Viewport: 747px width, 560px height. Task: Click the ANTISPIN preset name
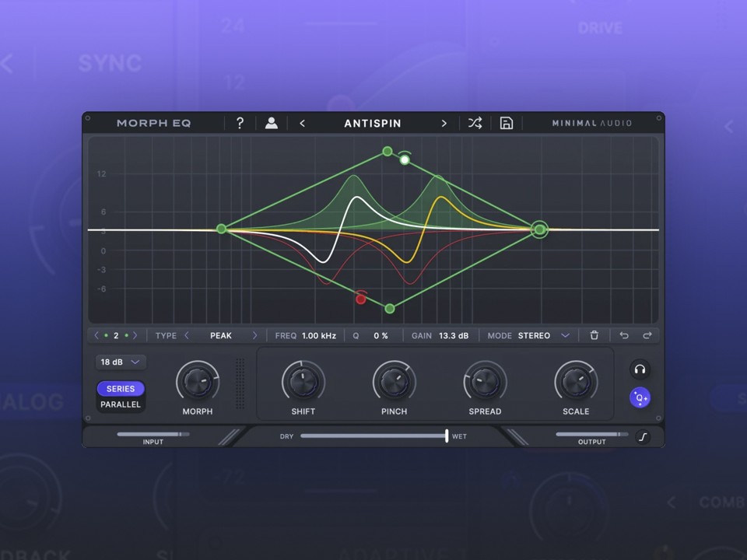(x=373, y=124)
